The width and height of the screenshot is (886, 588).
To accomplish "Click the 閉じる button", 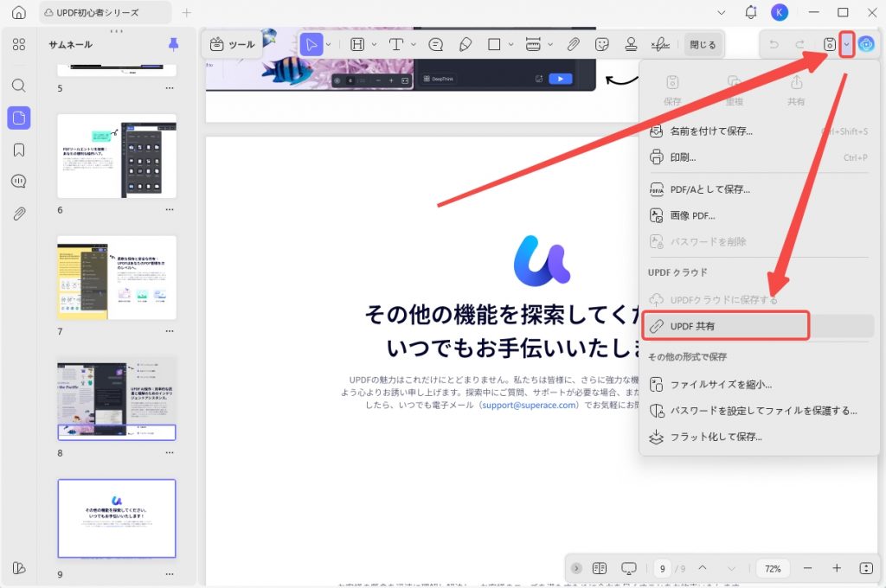I will pyautogui.click(x=703, y=45).
